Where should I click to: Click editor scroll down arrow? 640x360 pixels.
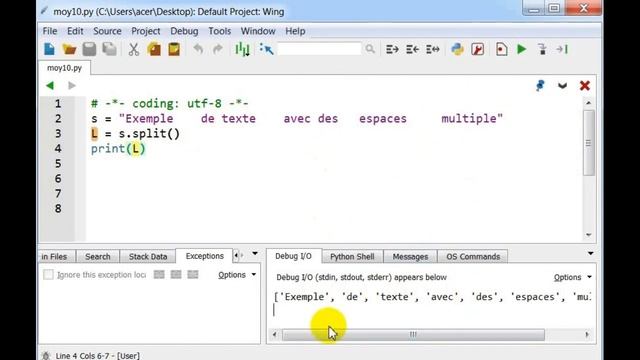[x=588, y=235]
